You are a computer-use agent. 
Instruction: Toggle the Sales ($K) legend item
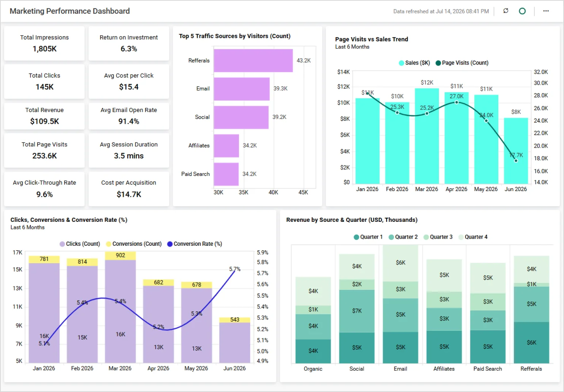coord(414,63)
